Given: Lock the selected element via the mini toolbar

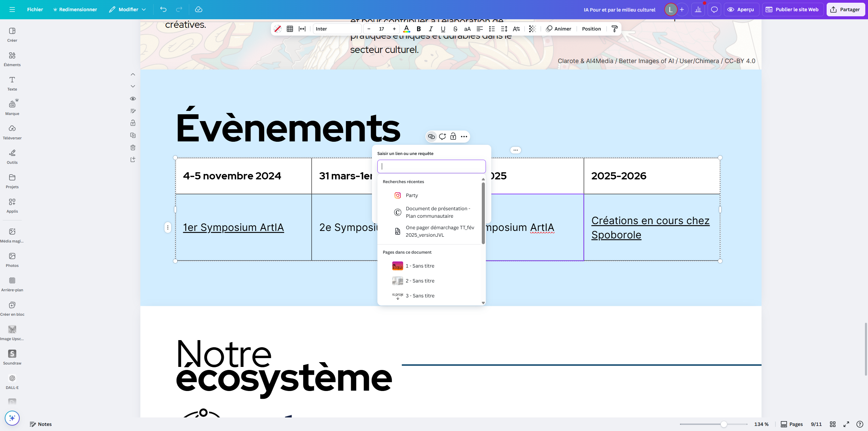Looking at the screenshot, I should 453,136.
